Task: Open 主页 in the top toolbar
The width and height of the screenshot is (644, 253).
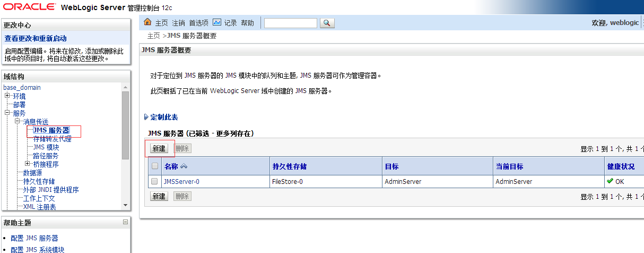Action: (161, 23)
